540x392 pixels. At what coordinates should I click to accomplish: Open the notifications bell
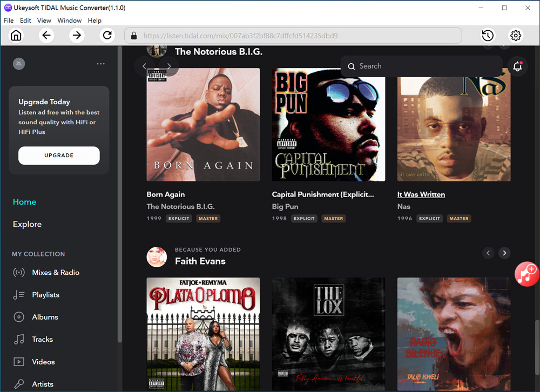click(517, 66)
